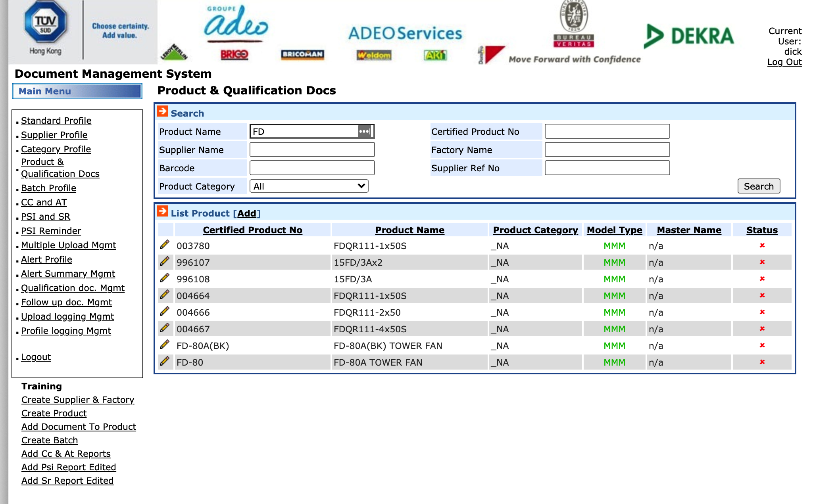Focus the Factory Name input field

pos(607,149)
